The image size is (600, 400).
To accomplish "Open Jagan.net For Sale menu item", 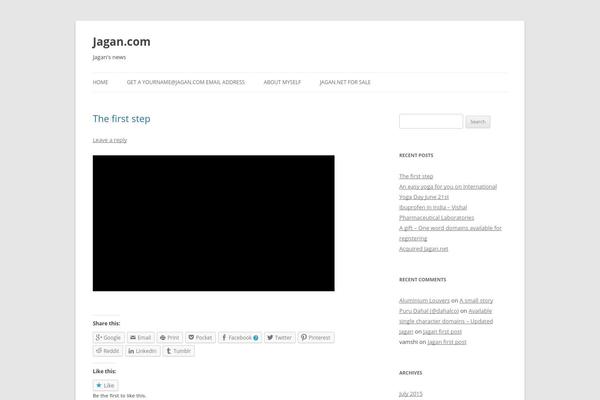I will [345, 82].
